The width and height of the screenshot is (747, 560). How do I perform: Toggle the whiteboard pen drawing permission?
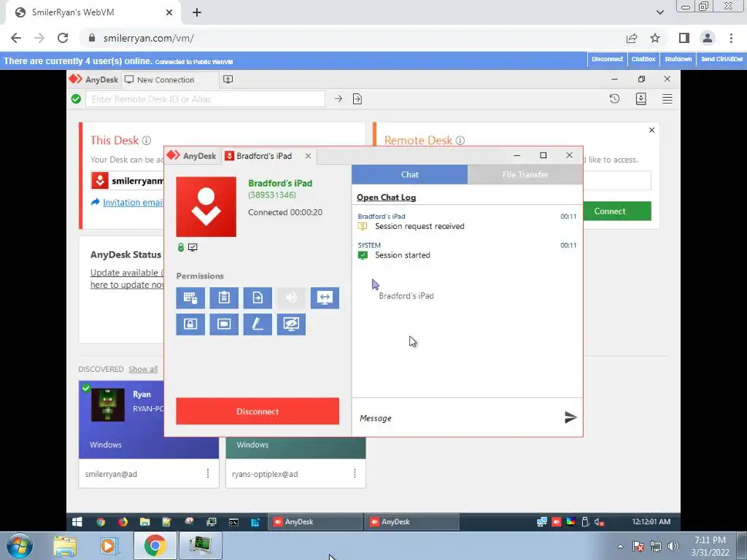click(258, 324)
